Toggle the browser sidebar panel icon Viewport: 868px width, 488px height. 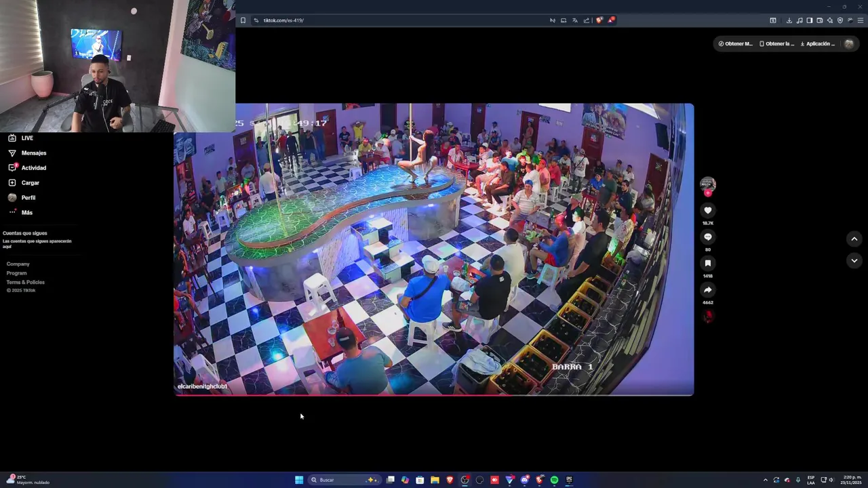[810, 20]
